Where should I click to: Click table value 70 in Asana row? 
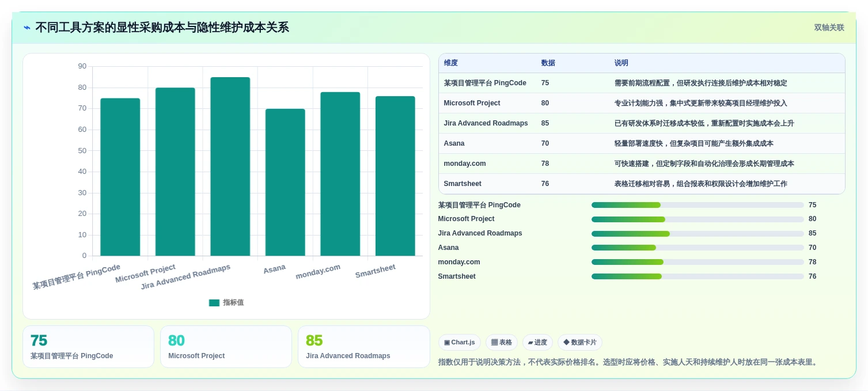pyautogui.click(x=545, y=143)
